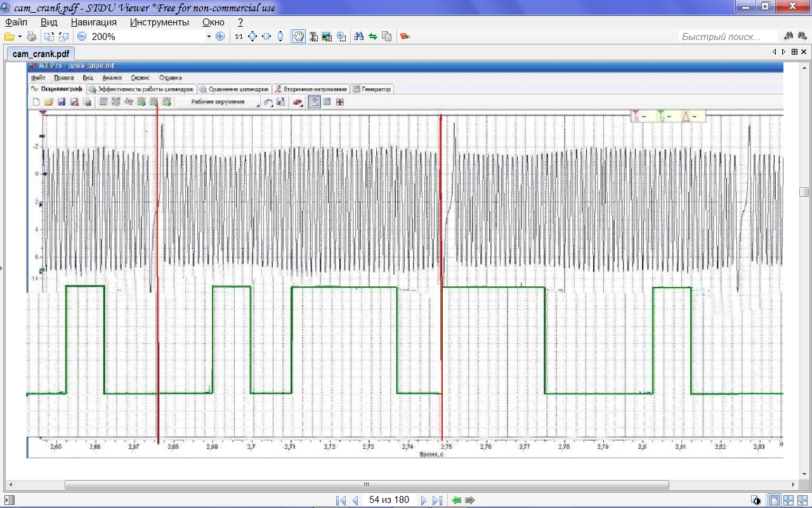Activate the zoom selection tool
812x508 pixels.
point(341,36)
